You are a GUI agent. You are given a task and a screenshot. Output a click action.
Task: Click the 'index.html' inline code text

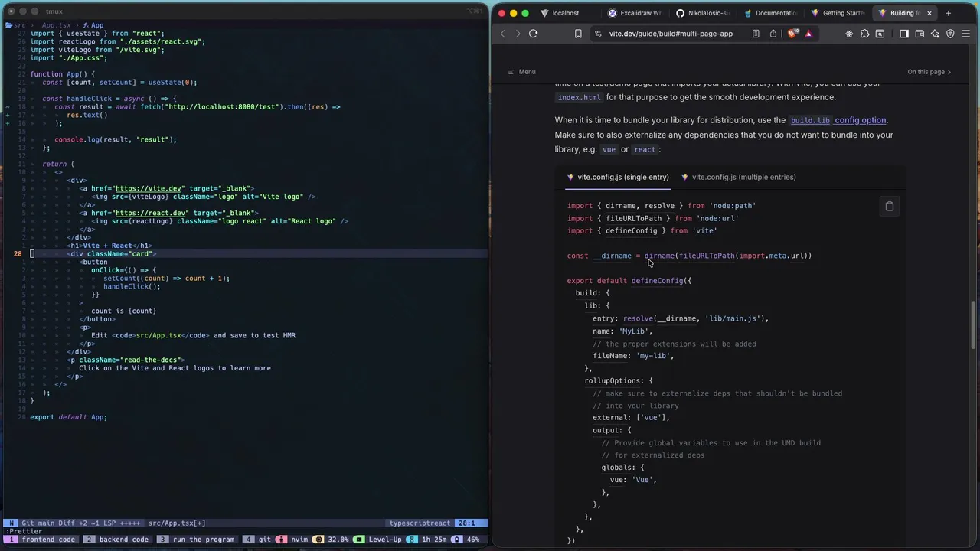coord(580,98)
